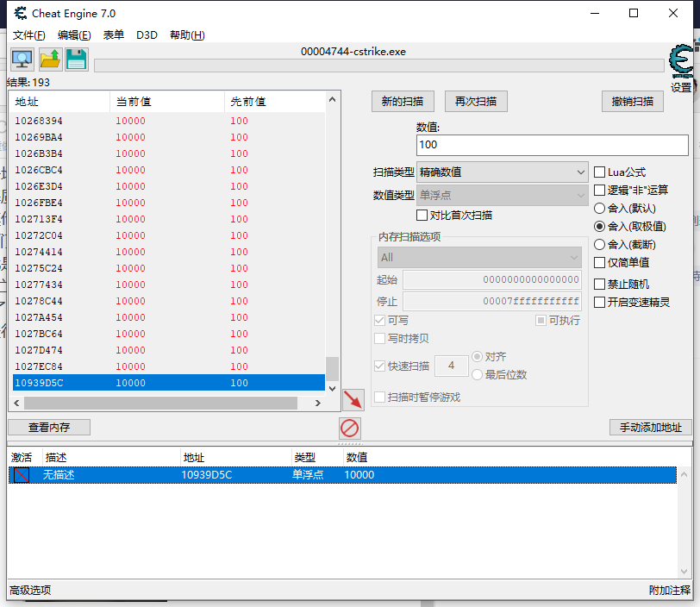Open the 数值类型 dropdown
The width and height of the screenshot is (700, 607).
[503, 195]
